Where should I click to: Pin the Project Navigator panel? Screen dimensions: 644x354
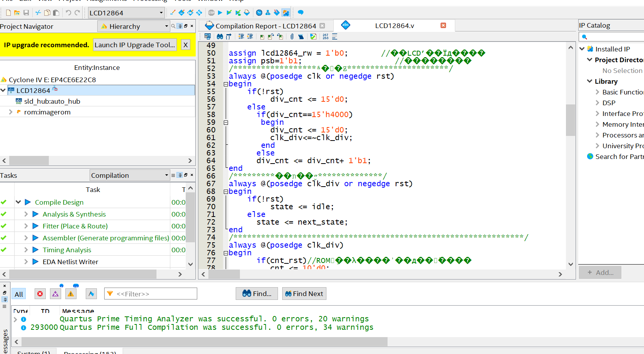(180, 26)
